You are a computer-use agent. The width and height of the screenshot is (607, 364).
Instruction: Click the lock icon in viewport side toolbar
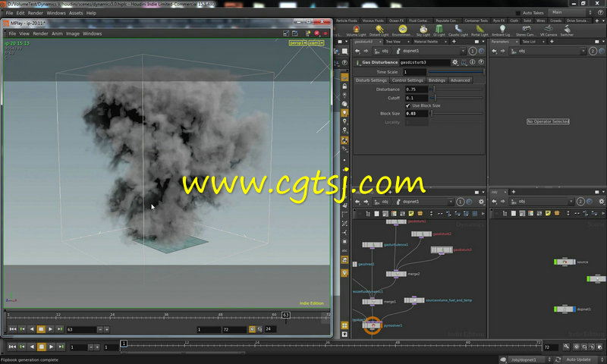pyautogui.click(x=344, y=86)
